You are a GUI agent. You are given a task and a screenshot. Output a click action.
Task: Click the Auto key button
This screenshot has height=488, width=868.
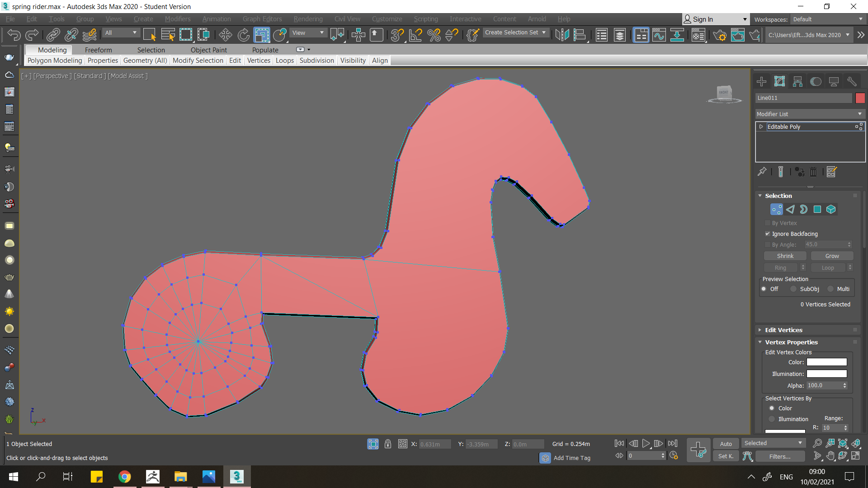pyautogui.click(x=726, y=444)
